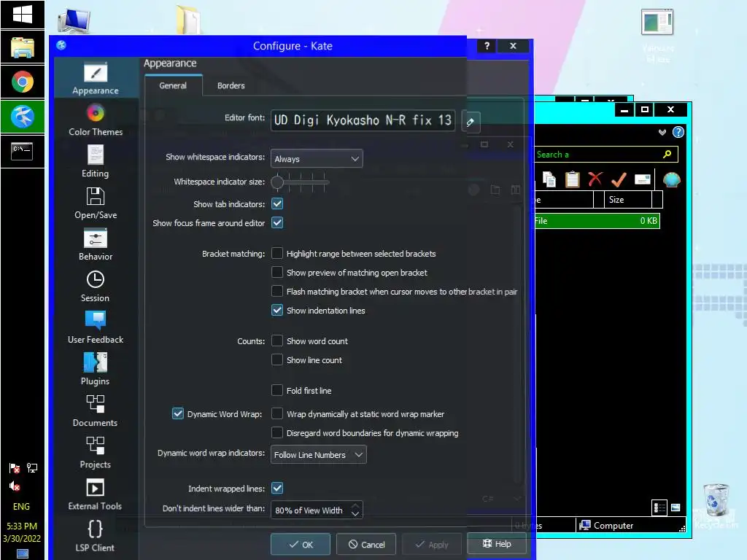Open the Projects settings page

96,452
